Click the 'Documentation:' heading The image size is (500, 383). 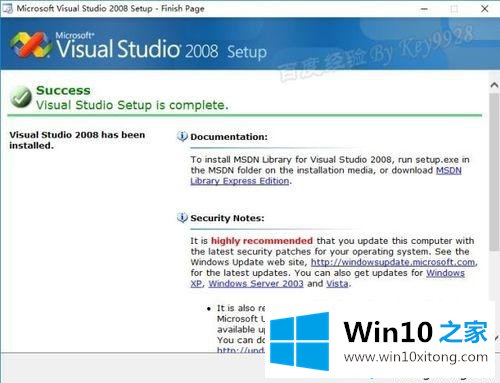[229, 137]
